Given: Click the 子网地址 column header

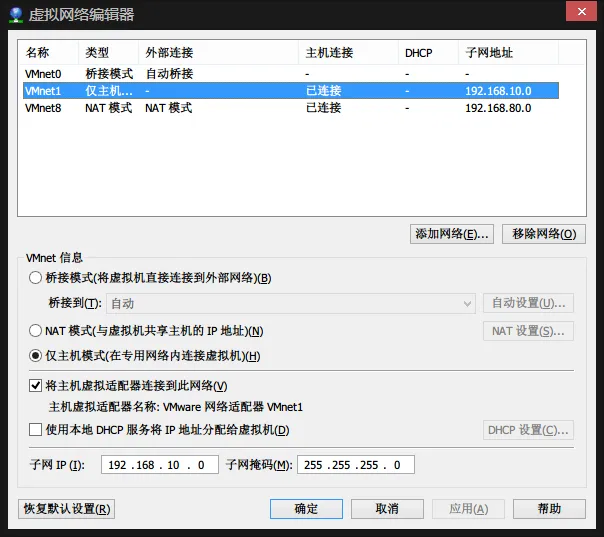Looking at the screenshot, I should click(508, 53).
